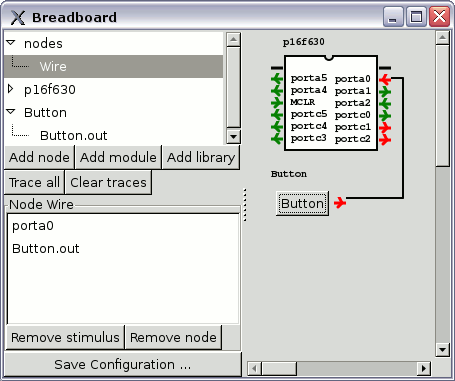Click tree scrollbar down arrow
This screenshot has height=381, width=455.
tap(233, 137)
